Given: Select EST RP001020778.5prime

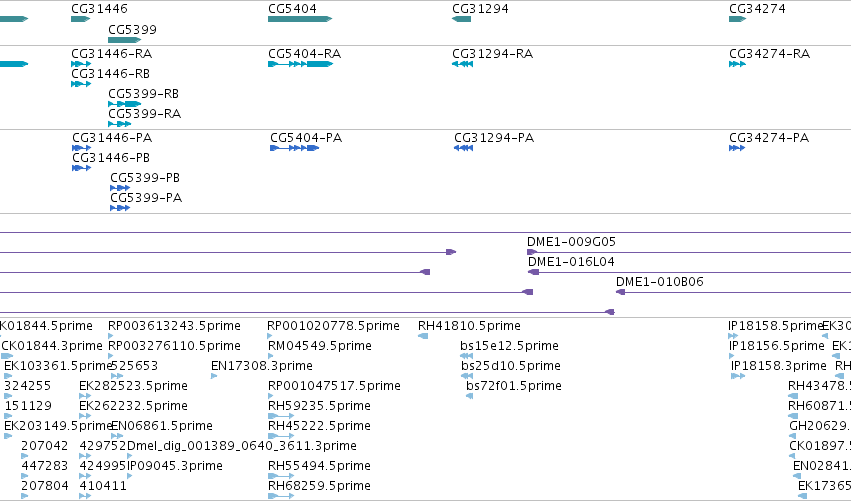Looking at the screenshot, I should (333, 326).
